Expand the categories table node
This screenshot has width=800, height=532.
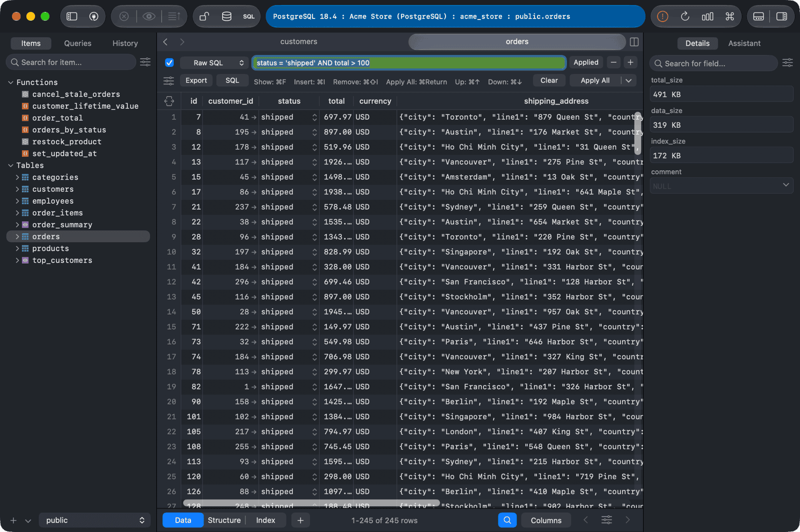click(17, 177)
